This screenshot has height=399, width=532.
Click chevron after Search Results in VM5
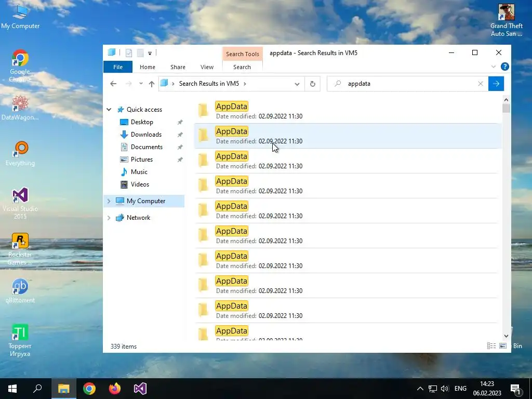(245, 84)
